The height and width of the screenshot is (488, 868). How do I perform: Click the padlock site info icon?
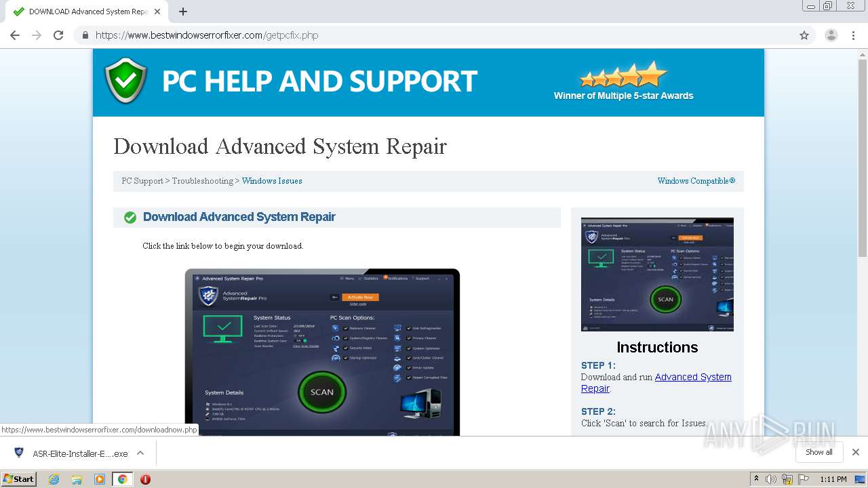point(85,35)
